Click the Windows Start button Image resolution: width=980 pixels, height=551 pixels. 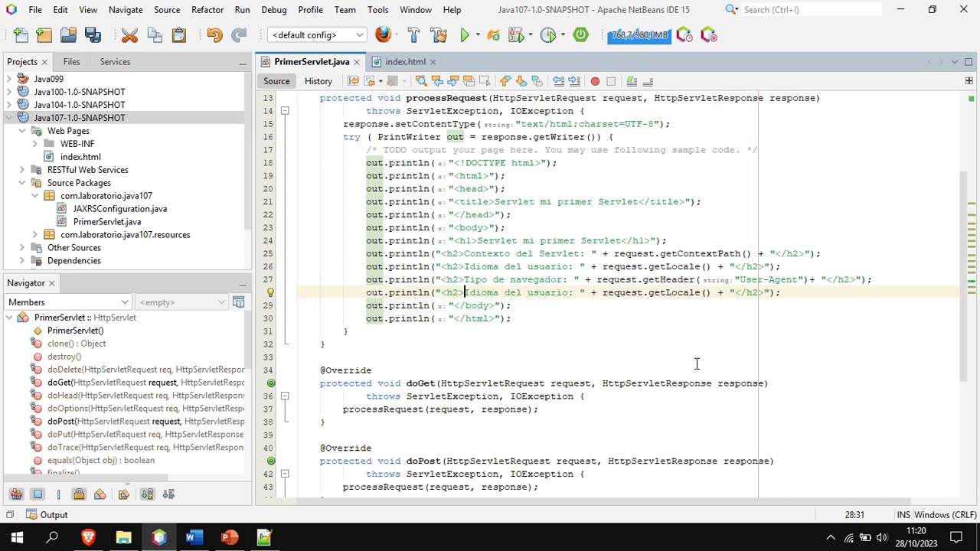click(17, 537)
